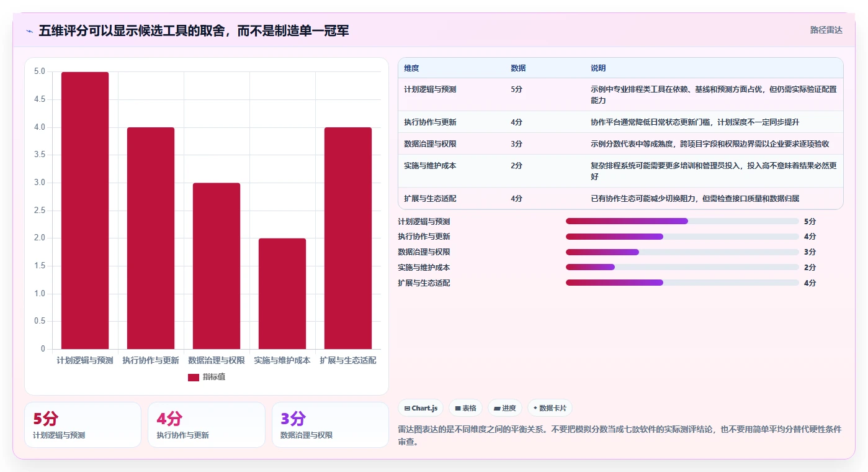
Task: Select the 计划逻辑与预测 table row label
Action: (430, 89)
